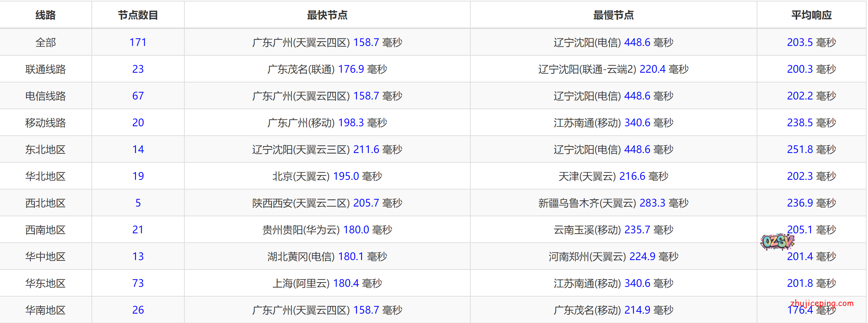
Task: Click 河南郑州(天翼云) 224.9 slowest node
Action: pos(613,256)
